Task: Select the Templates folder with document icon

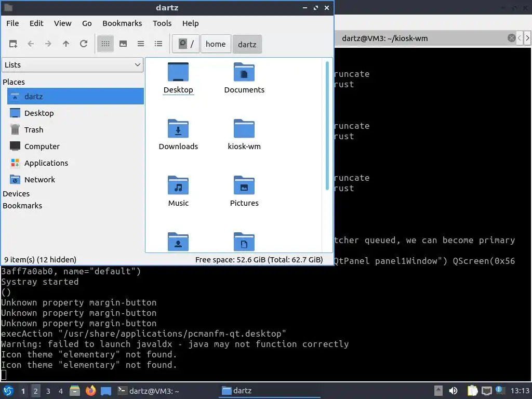Action: tap(244, 242)
